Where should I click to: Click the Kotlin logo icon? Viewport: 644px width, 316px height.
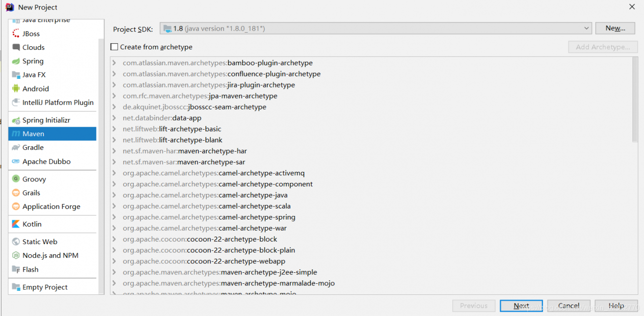[x=16, y=224]
